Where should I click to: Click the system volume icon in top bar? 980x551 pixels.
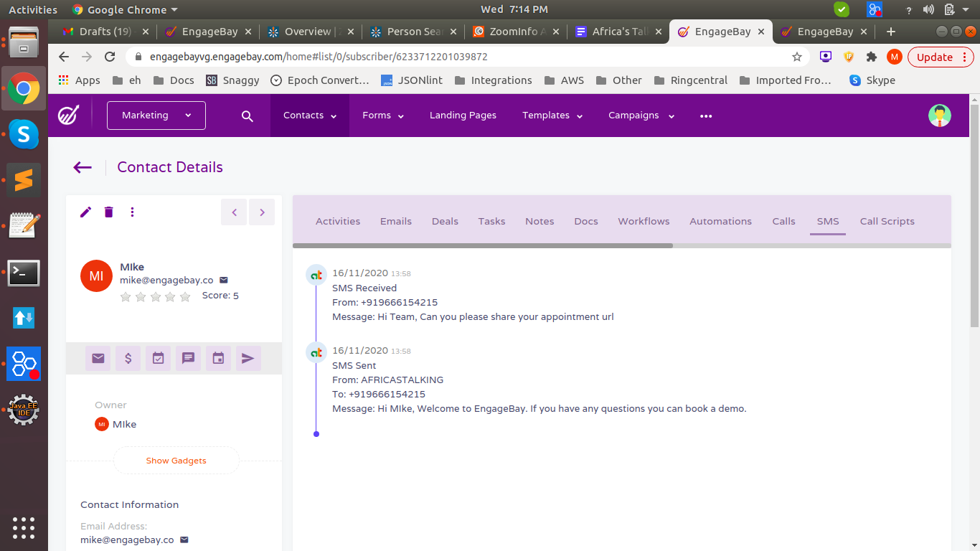(929, 9)
